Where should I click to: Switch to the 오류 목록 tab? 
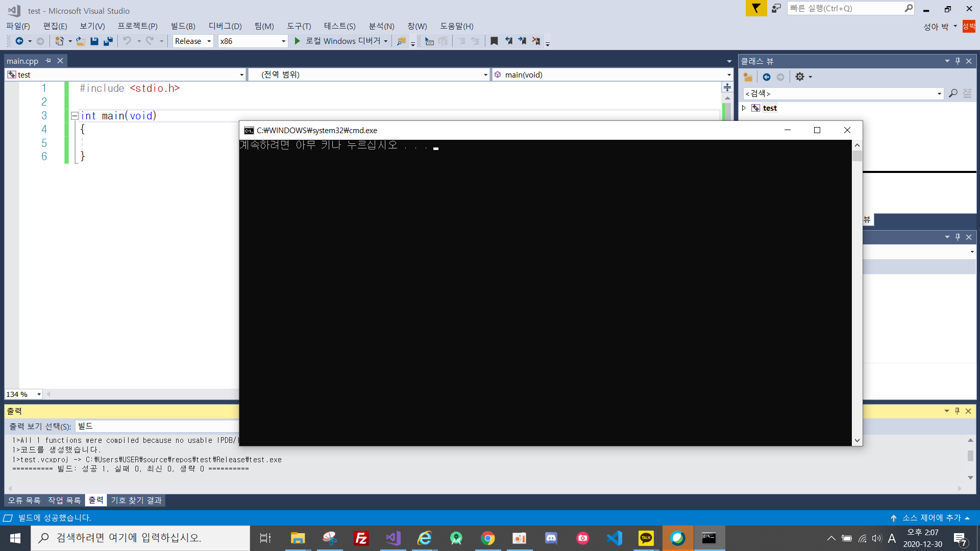pos(24,500)
